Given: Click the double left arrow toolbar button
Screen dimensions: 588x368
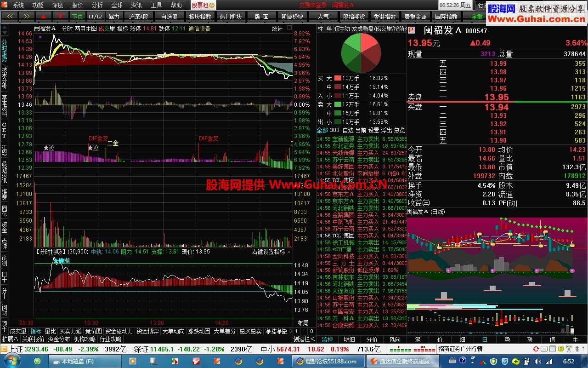Looking at the screenshot, I should [10, 17].
